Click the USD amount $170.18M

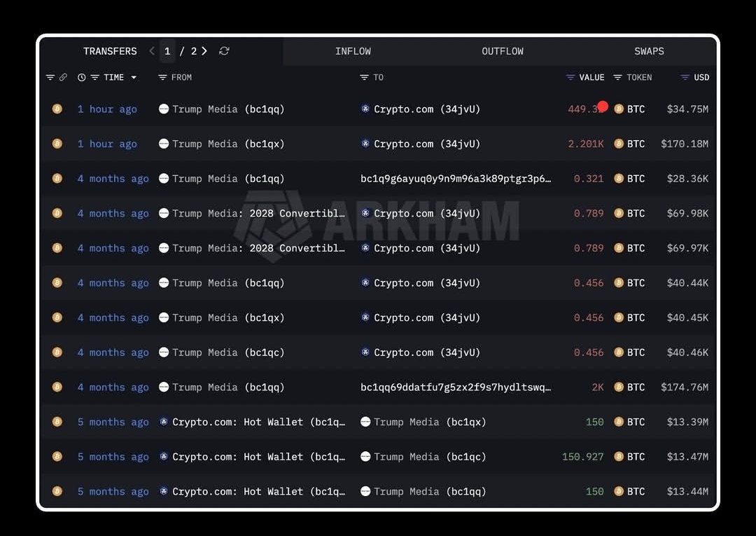685,144
